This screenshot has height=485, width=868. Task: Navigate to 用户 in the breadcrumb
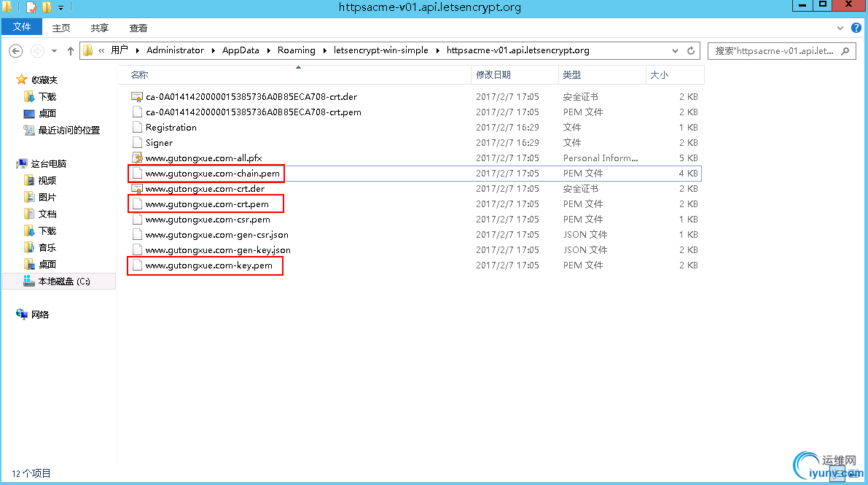120,50
